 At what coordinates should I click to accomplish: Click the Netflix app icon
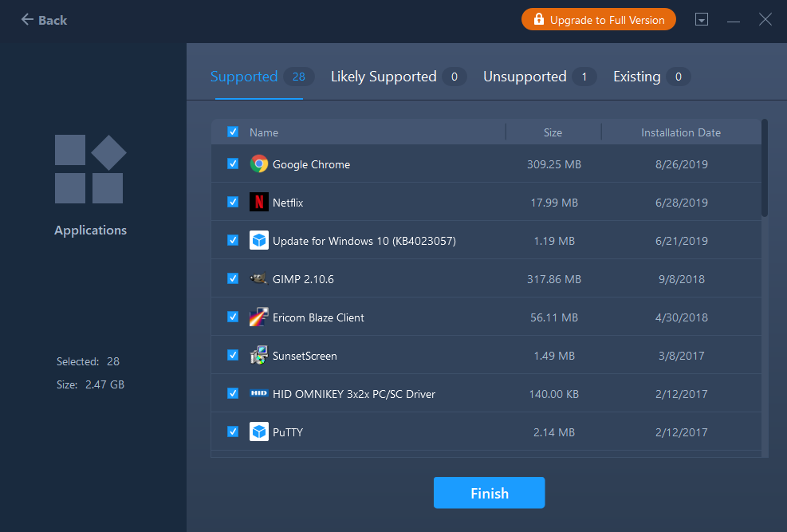click(258, 203)
